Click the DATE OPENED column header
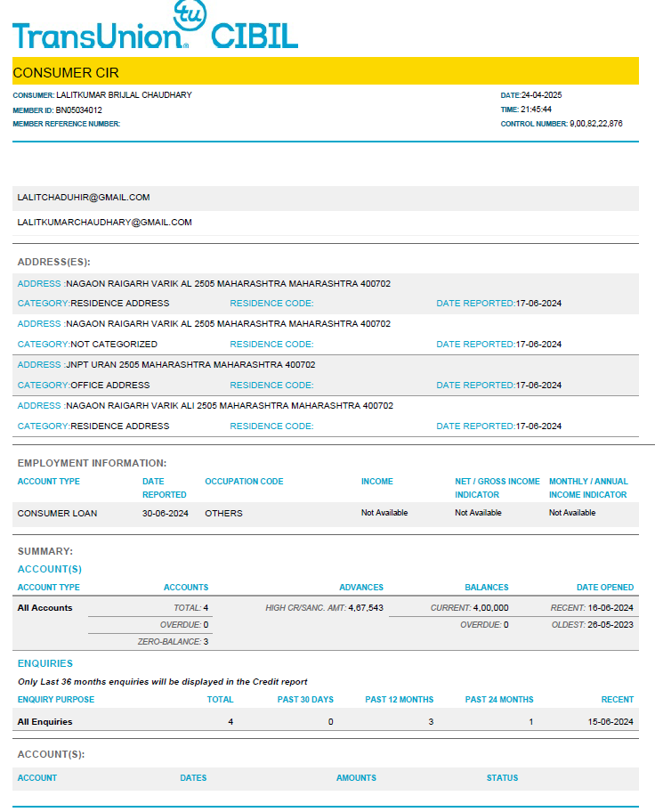655x812 pixels. point(605,588)
